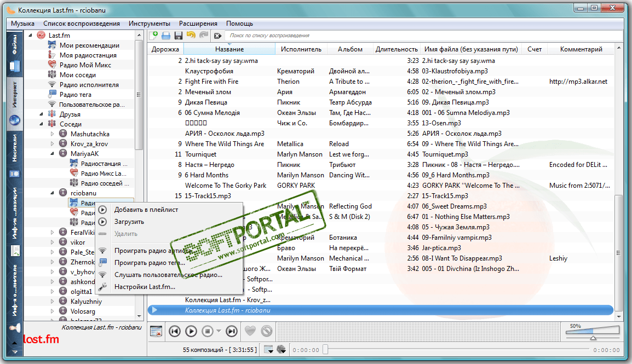Open the Инструменты menu

[x=150, y=24]
